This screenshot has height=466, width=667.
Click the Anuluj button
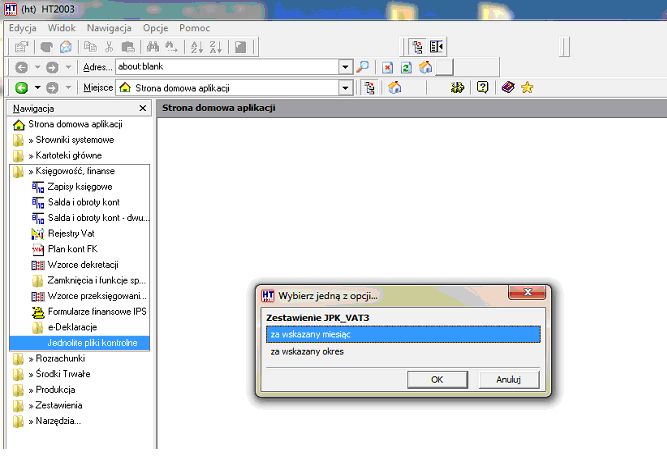pos(509,379)
